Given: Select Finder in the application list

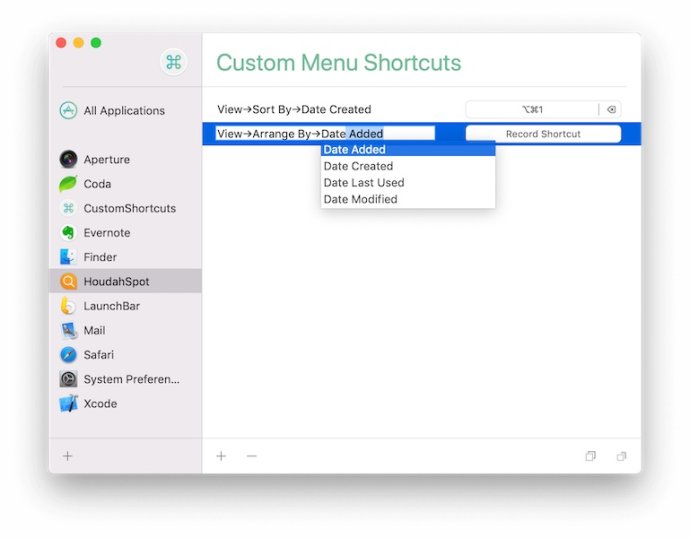Looking at the screenshot, I should point(125,257).
